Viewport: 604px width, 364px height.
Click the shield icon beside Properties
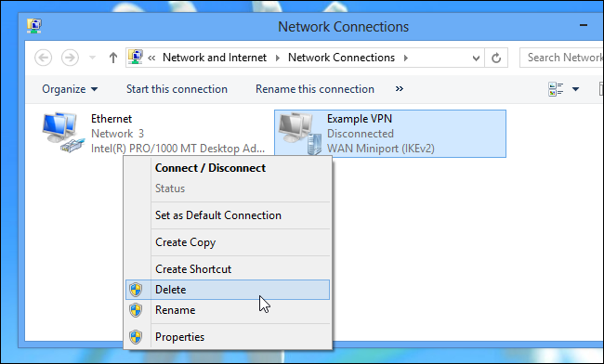pos(136,337)
